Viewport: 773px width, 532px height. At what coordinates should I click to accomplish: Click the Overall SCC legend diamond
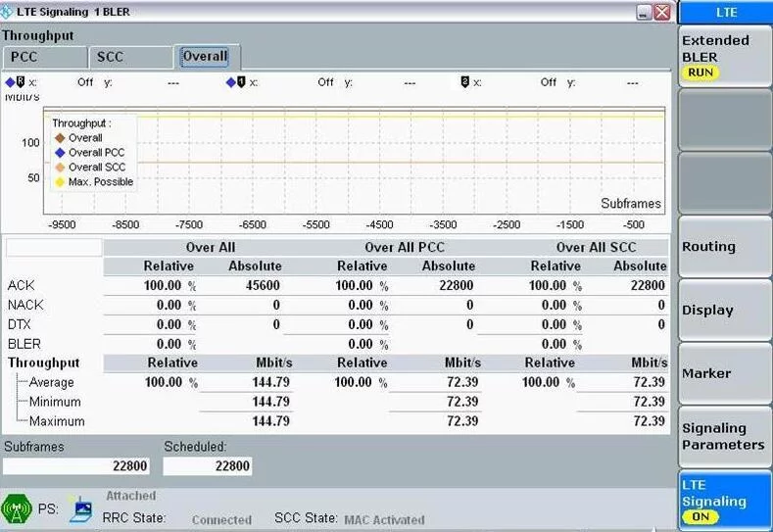point(60,168)
